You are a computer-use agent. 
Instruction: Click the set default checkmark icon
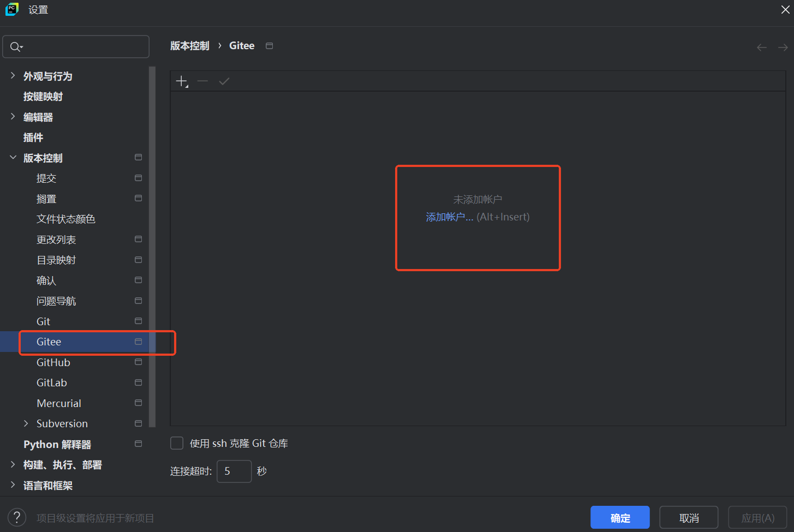(x=224, y=81)
